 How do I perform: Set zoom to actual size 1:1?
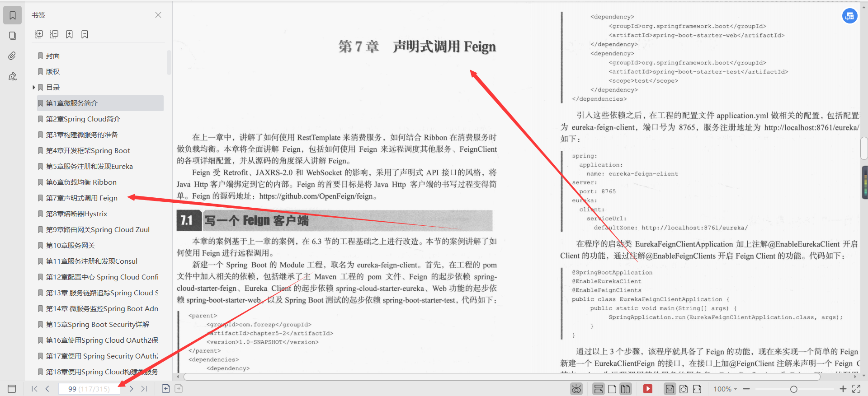(670, 389)
